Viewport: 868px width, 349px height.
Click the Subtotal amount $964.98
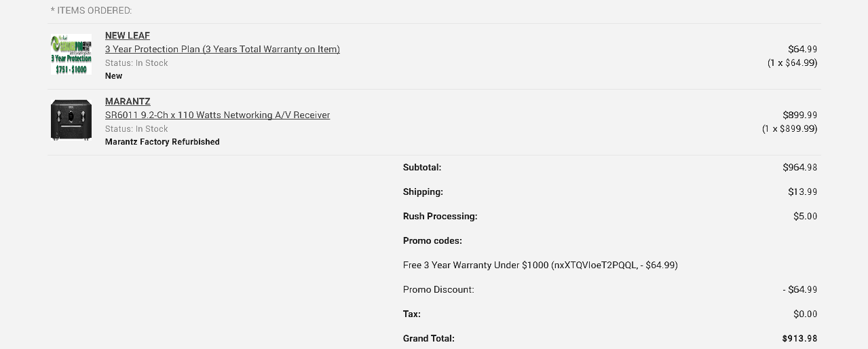click(799, 168)
